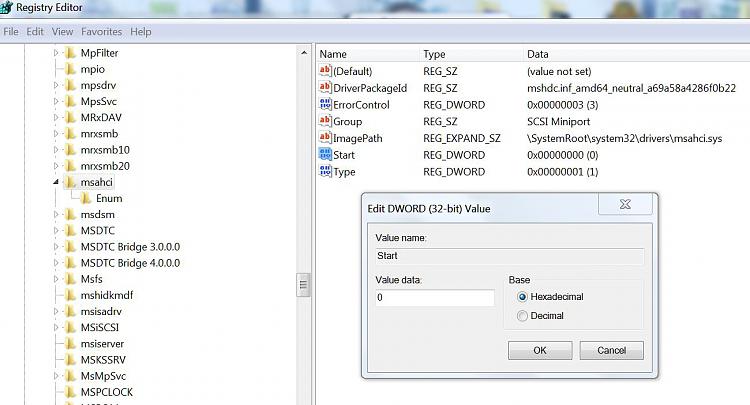Image resolution: width=750 pixels, height=405 pixels.
Task: Select the Msfs folder icon
Action: coord(70,279)
